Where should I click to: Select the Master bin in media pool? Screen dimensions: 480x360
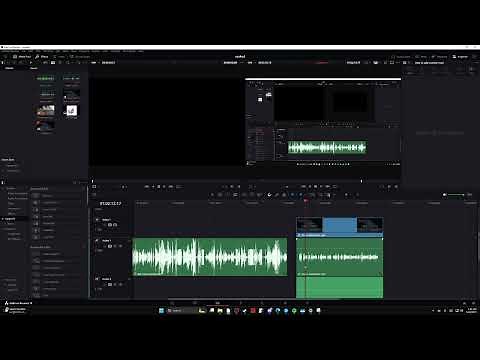pos(9,68)
